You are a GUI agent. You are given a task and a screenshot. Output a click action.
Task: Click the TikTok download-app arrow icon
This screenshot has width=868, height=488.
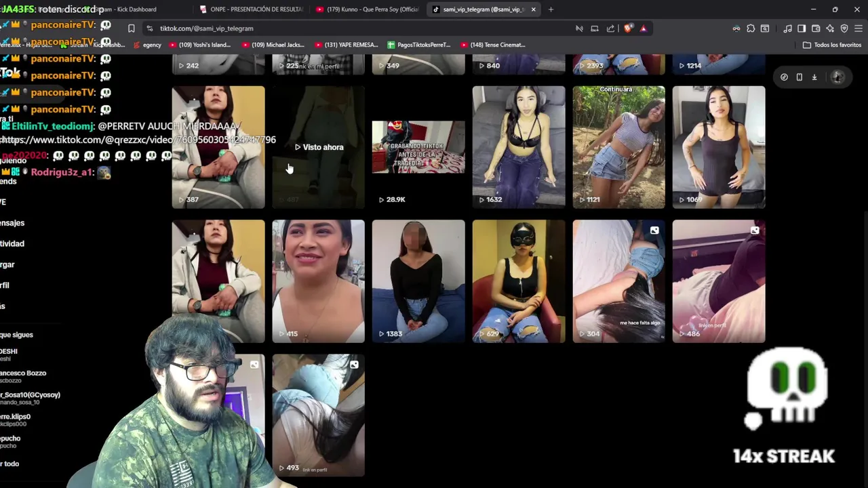(814, 77)
